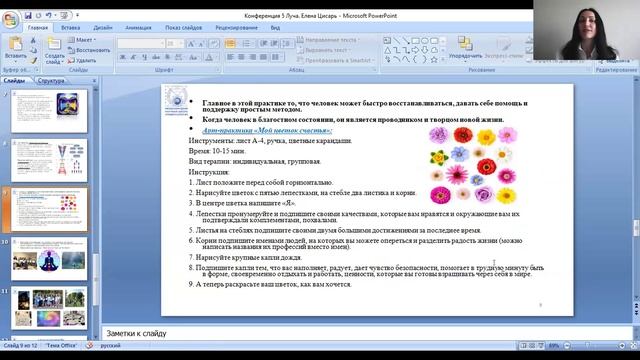Open the change case (Aa) dropdown
Screen dimensions: 640x360
(x=193, y=58)
